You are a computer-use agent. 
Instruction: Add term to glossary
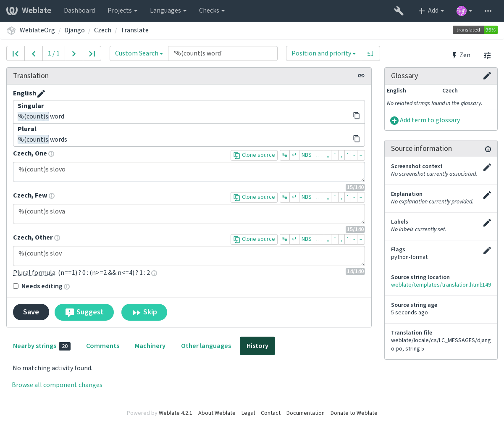pyautogui.click(x=425, y=121)
